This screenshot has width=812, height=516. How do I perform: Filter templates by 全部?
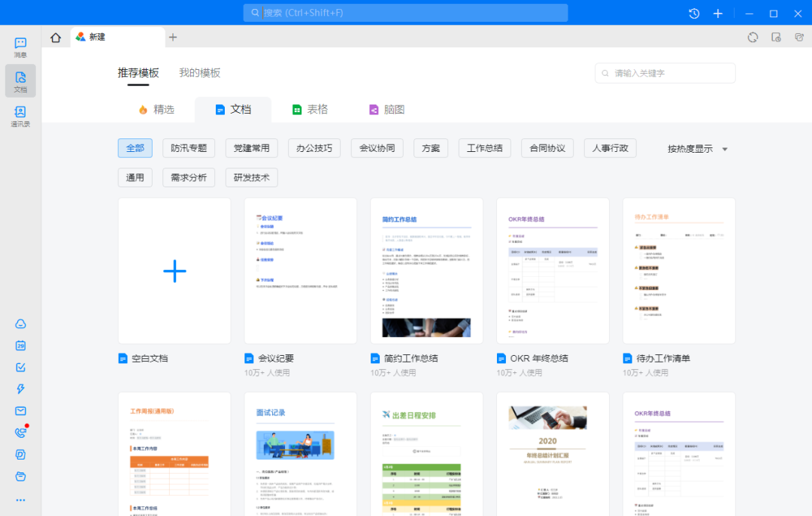pos(135,148)
